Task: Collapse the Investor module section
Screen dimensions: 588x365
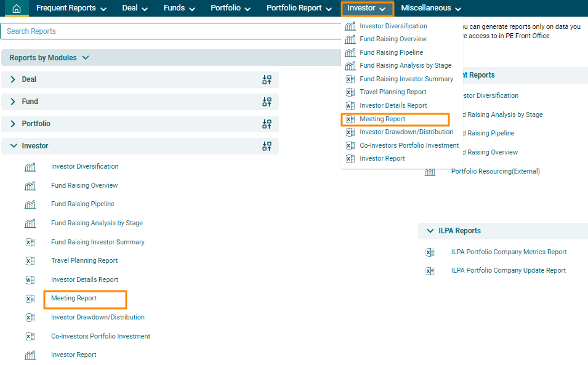Action: click(x=14, y=146)
